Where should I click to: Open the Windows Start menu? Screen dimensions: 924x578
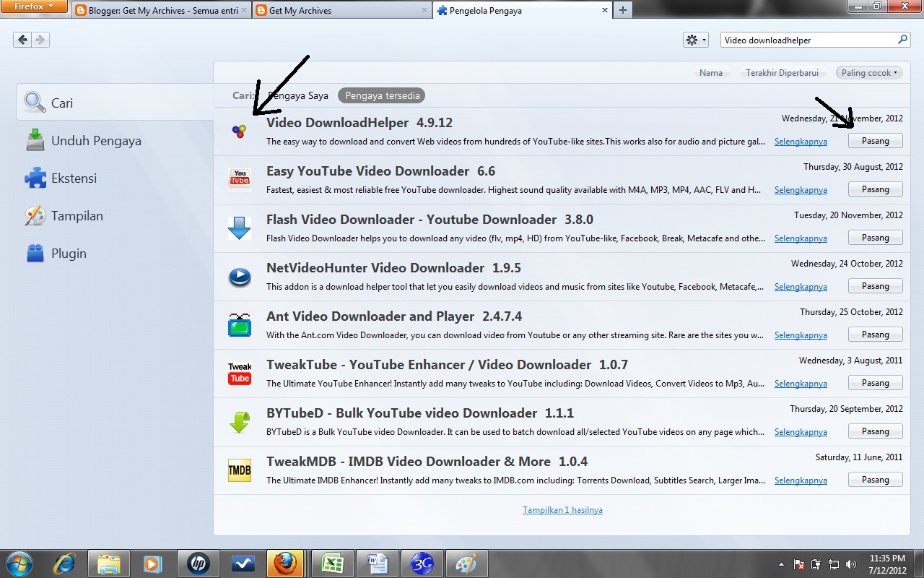click(19, 563)
